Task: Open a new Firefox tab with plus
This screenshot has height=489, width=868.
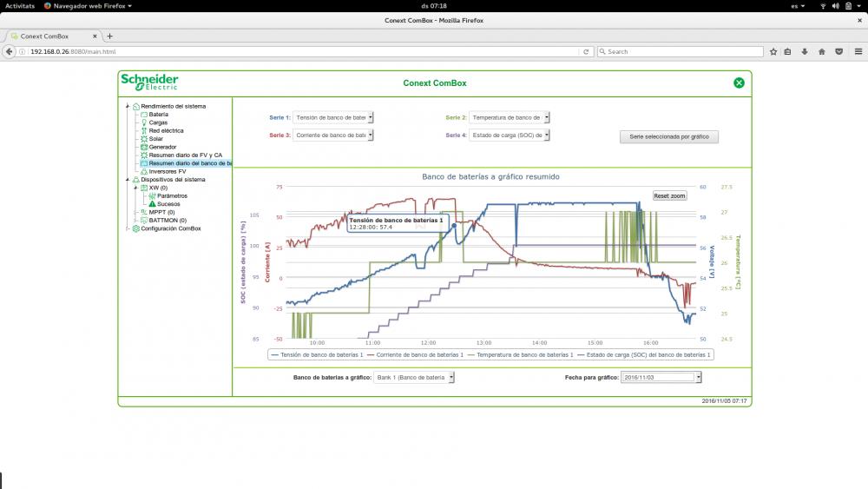Action: tap(109, 36)
